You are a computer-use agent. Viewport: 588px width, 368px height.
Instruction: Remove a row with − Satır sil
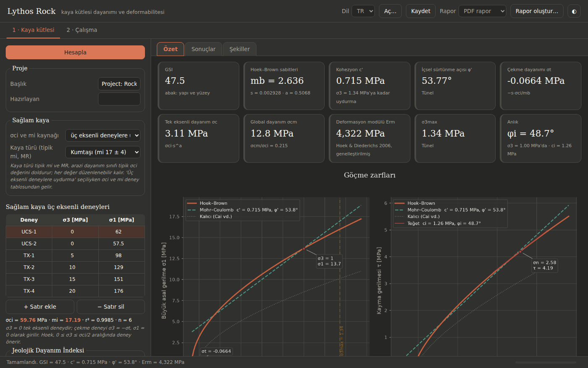(111, 307)
